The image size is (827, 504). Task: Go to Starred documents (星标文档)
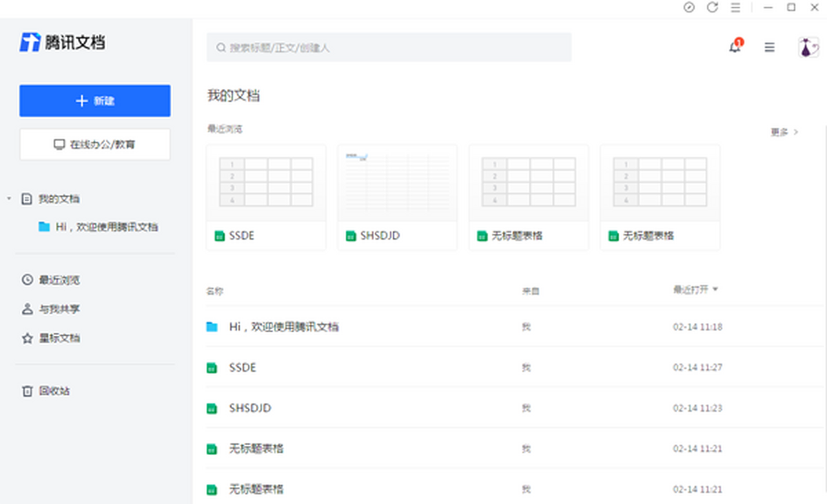click(x=59, y=338)
